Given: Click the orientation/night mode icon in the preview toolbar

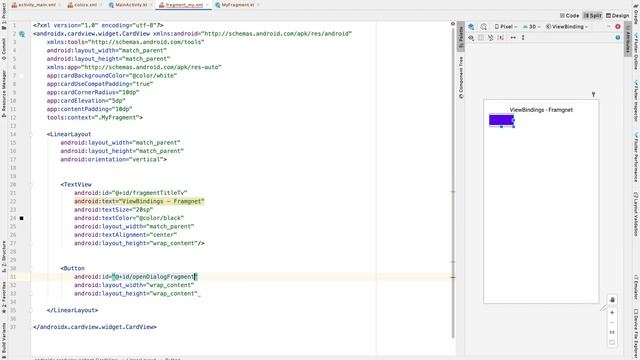Looking at the screenshot, I should pyautogui.click(x=484, y=27).
